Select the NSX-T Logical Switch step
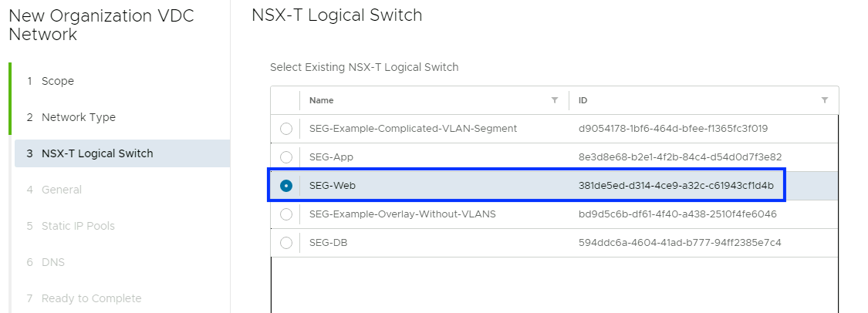Viewport: 868px width, 313px height. click(x=97, y=153)
